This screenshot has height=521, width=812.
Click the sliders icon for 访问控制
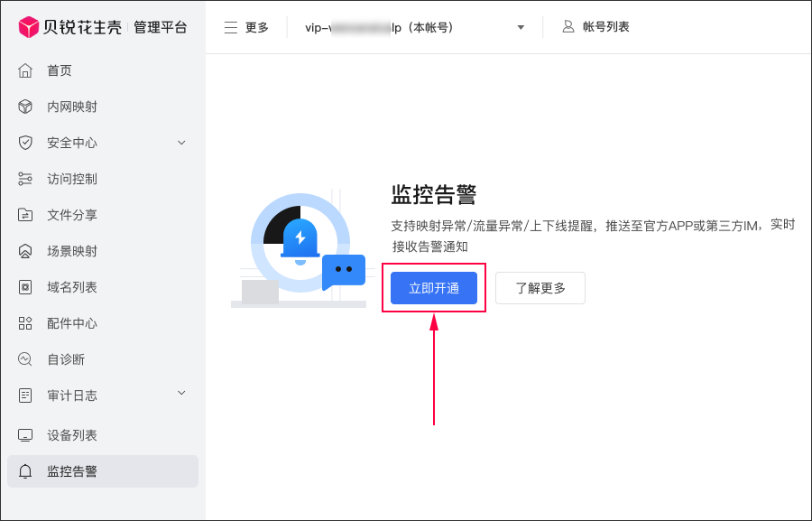pyautogui.click(x=25, y=179)
